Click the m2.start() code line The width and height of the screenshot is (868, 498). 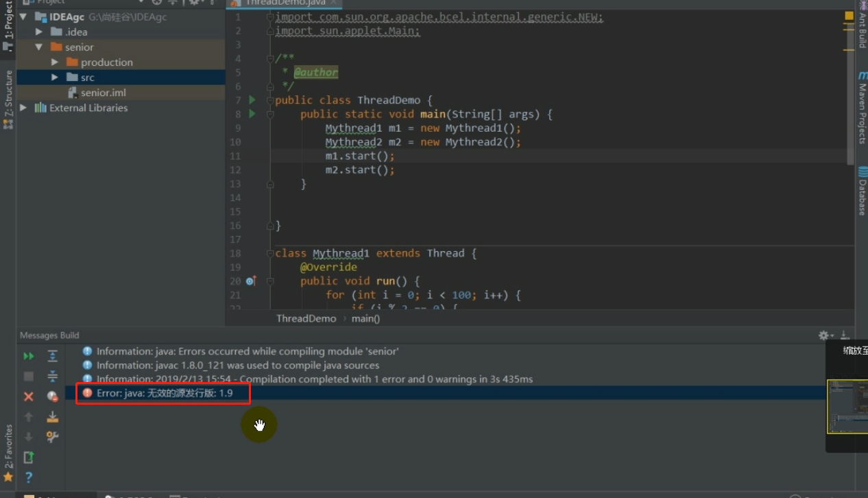(360, 169)
